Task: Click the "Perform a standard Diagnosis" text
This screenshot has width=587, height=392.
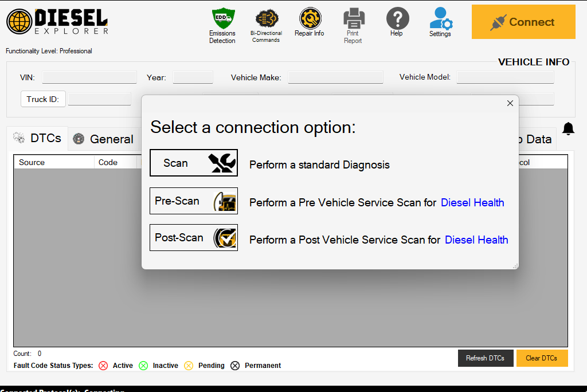Action: 319,164
